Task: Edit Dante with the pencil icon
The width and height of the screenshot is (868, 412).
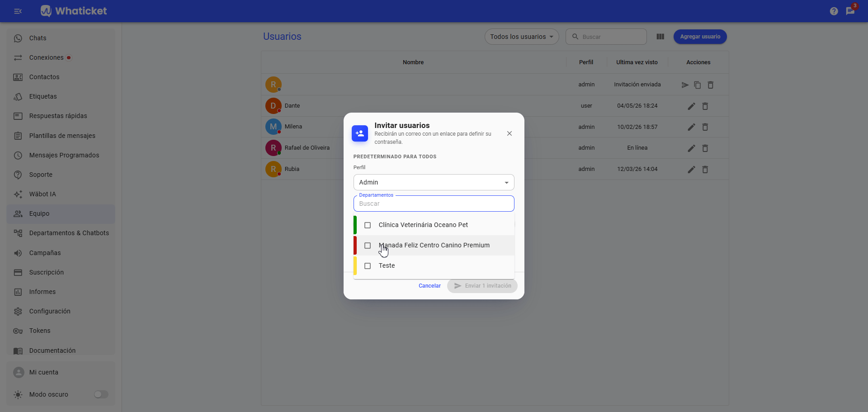Action: [x=691, y=106]
